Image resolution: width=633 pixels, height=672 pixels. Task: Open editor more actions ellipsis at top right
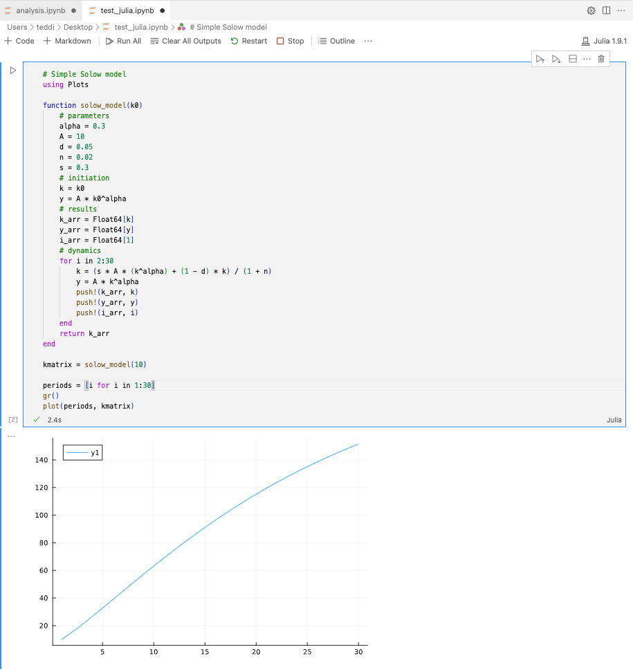pyautogui.click(x=621, y=10)
